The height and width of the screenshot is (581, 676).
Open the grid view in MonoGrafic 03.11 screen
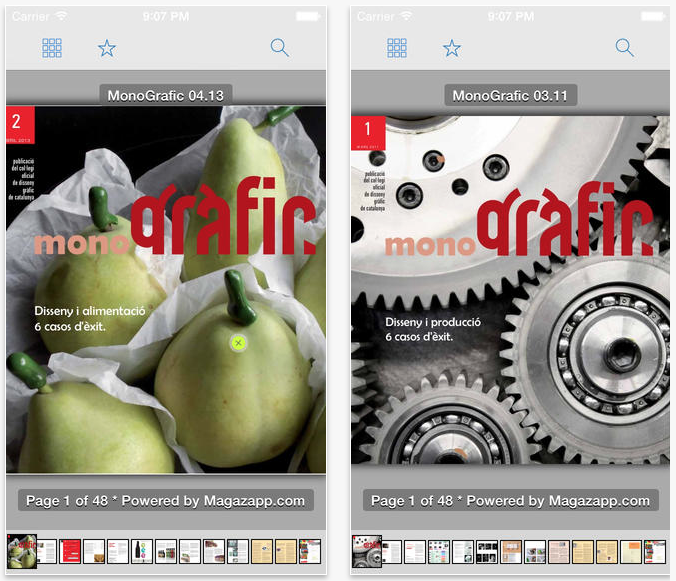pos(397,48)
